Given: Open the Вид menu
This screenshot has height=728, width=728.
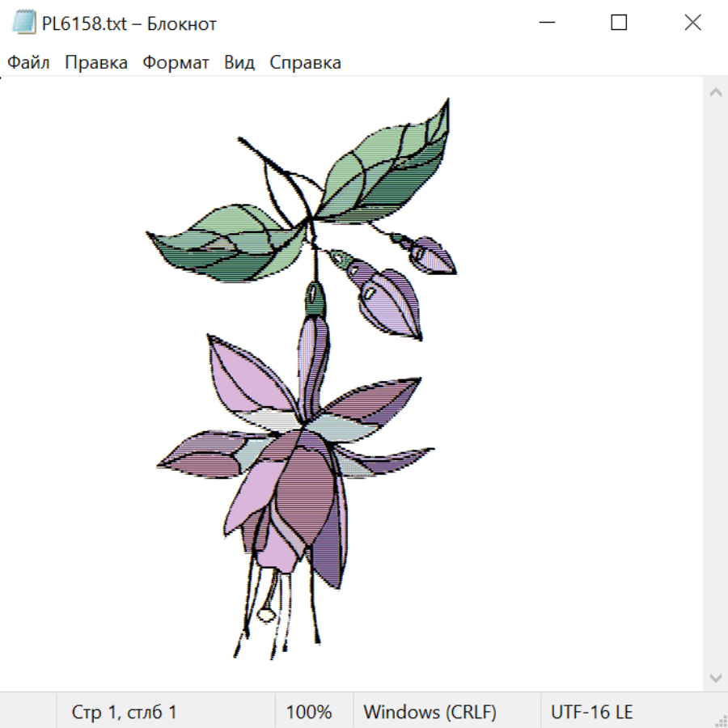Looking at the screenshot, I should coord(239,62).
